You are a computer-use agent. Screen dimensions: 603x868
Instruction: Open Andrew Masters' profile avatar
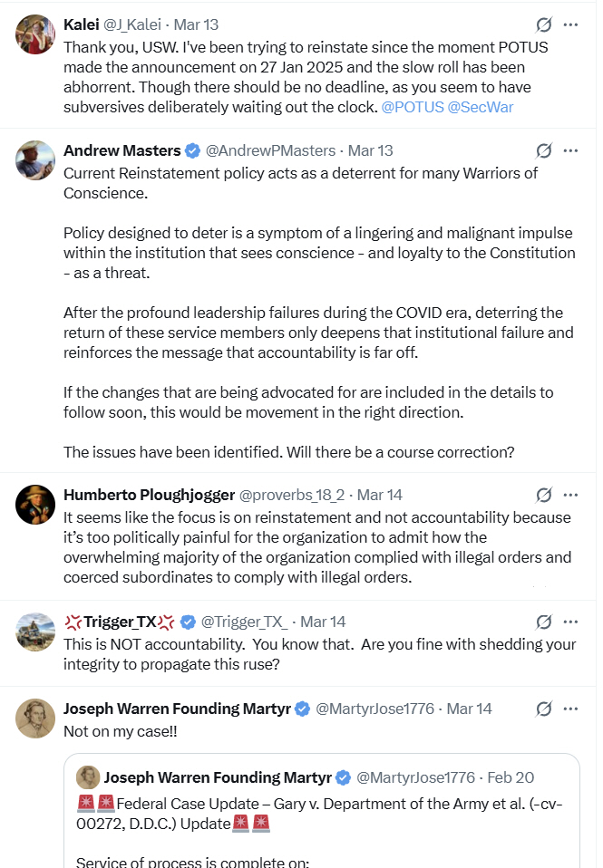click(x=35, y=160)
